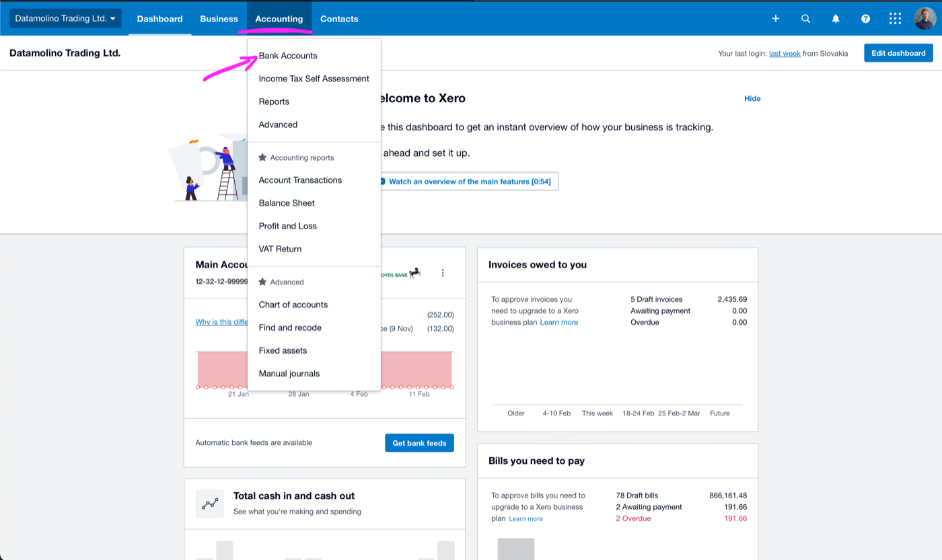This screenshot has width=942, height=560.
Task: Open Learn more under Bills you need to pay
Action: click(526, 518)
